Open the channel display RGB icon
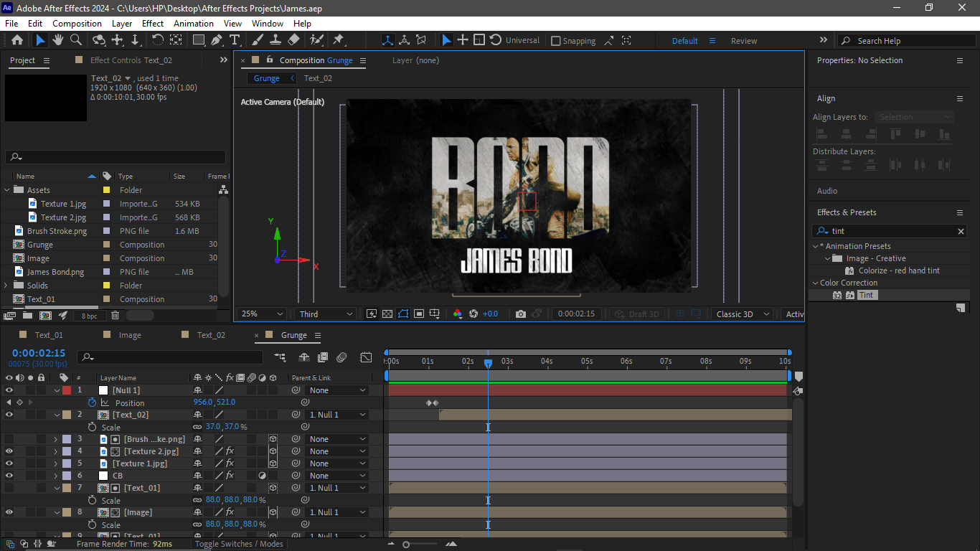980x551 pixels. 458,314
